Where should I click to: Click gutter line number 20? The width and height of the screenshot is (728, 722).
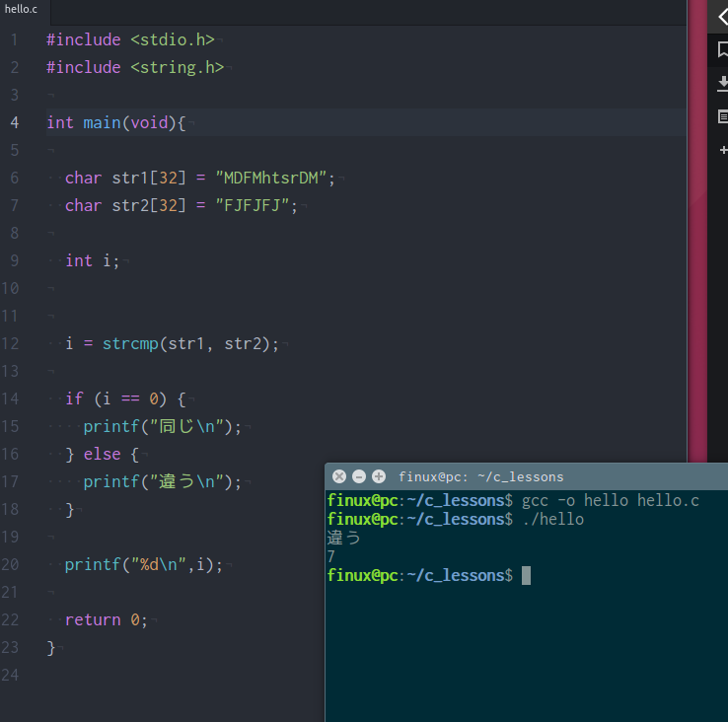tap(10, 564)
